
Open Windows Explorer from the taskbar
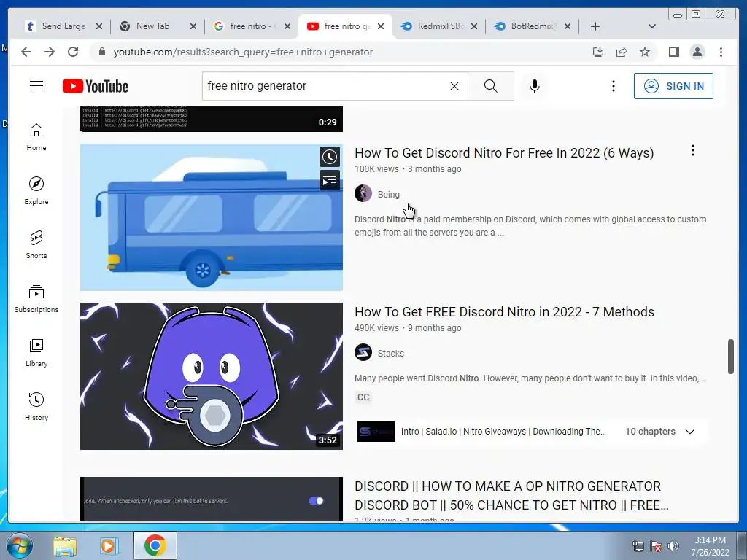pos(64,546)
